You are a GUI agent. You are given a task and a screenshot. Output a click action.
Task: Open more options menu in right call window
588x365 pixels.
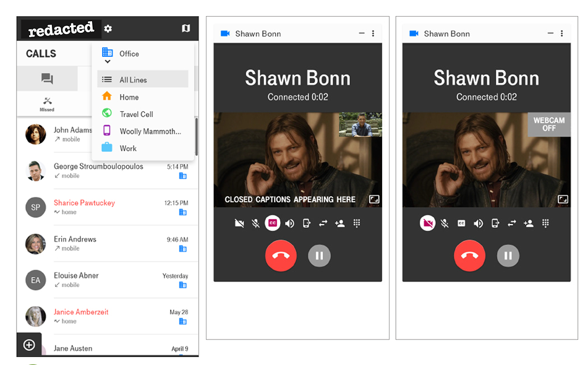562,33
